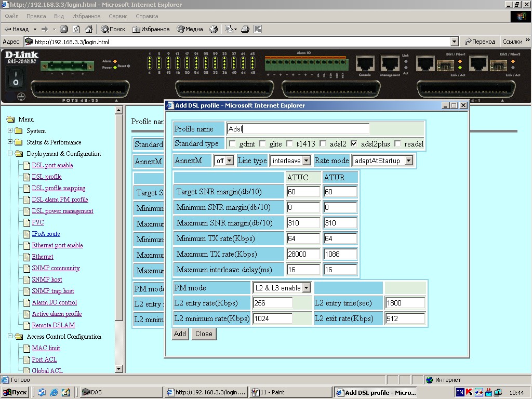Open the Сервис menu
The image size is (532, 399).
(x=118, y=16)
